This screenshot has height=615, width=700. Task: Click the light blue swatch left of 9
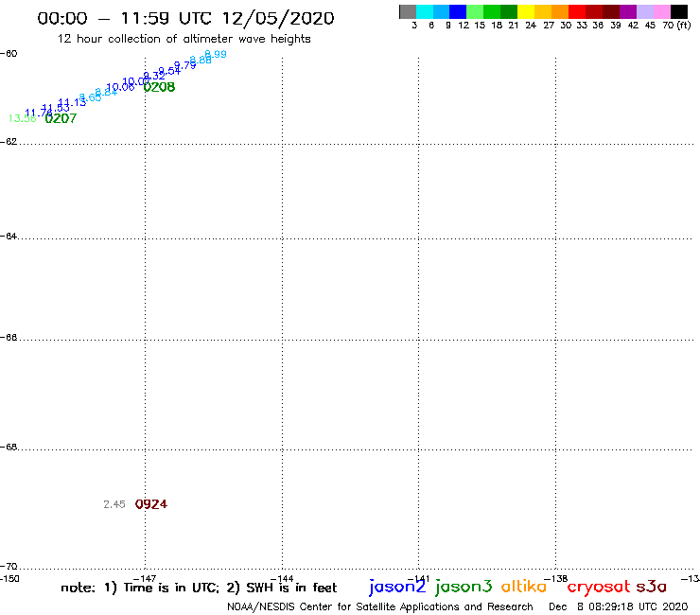442,12
